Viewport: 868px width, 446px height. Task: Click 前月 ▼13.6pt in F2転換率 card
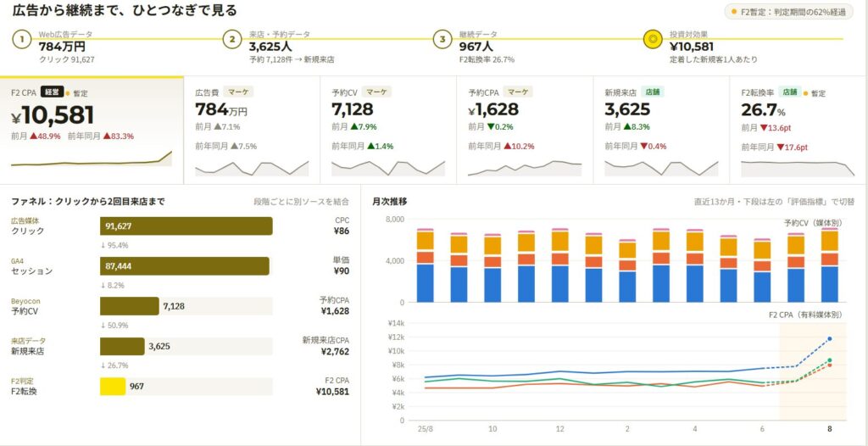pos(766,128)
